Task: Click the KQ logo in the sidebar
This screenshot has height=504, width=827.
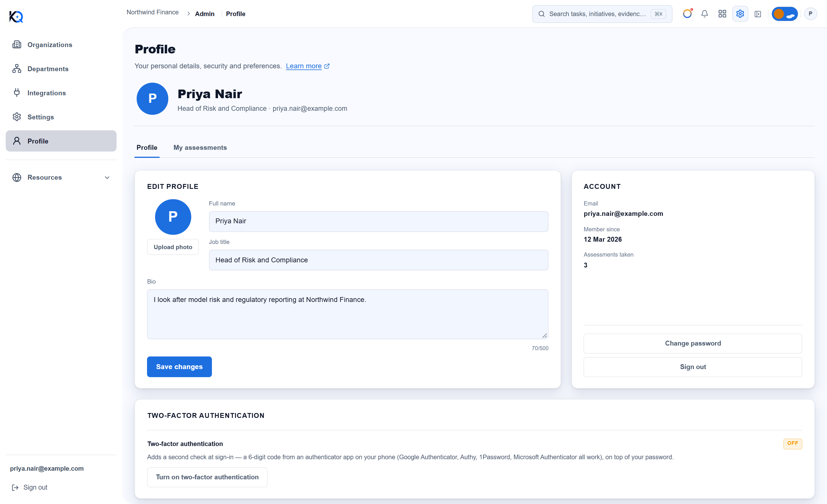Action: tap(16, 16)
